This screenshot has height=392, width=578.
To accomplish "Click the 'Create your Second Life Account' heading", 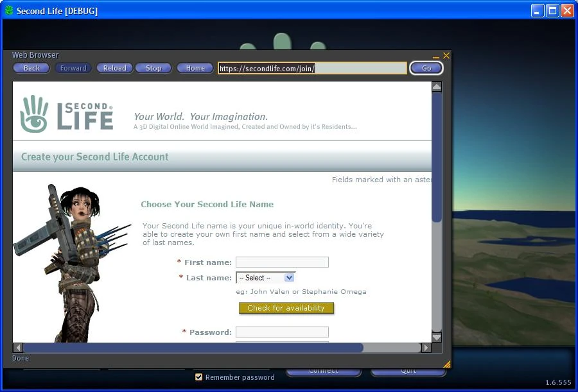I will point(95,157).
